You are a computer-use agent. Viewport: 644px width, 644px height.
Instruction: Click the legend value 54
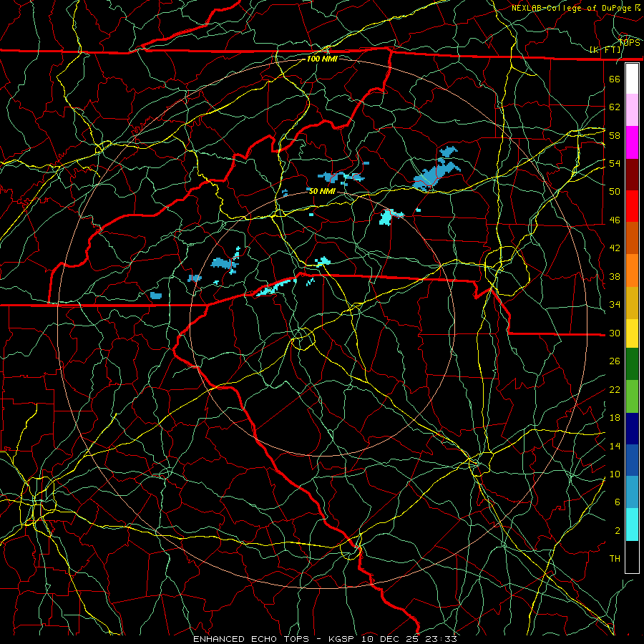pos(615,163)
